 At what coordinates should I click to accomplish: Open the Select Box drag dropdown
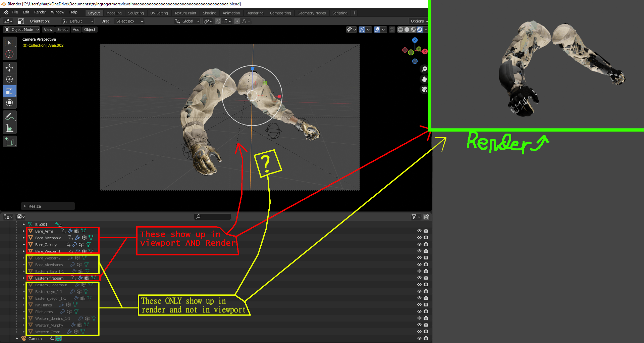tap(129, 21)
